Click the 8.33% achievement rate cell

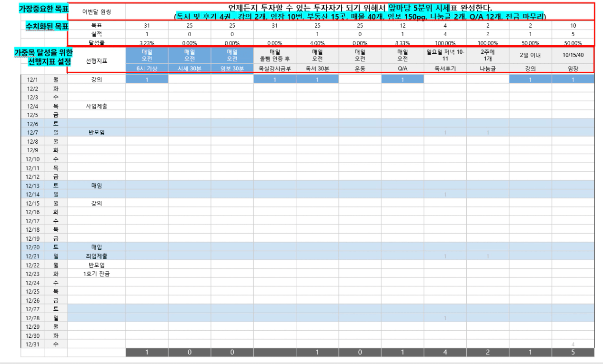(402, 42)
